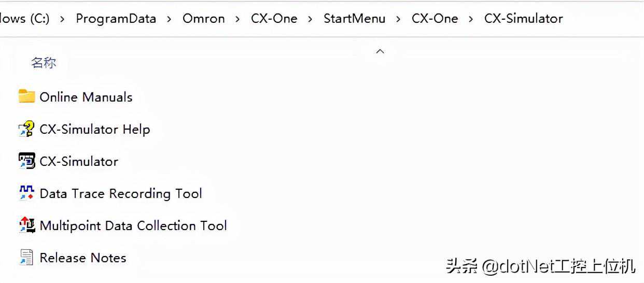Viewport: 644px width, 283px height.
Task: Open the Online Manuals folder icon
Action: click(x=26, y=96)
